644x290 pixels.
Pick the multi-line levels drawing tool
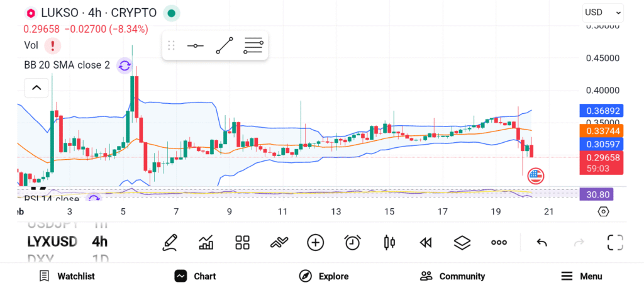[x=253, y=46]
